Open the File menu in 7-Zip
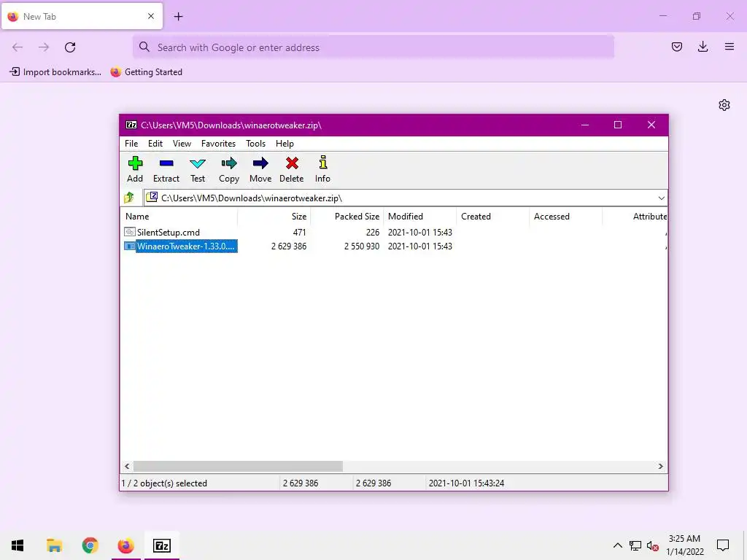Viewport: 747px width, 560px height. pos(131,144)
